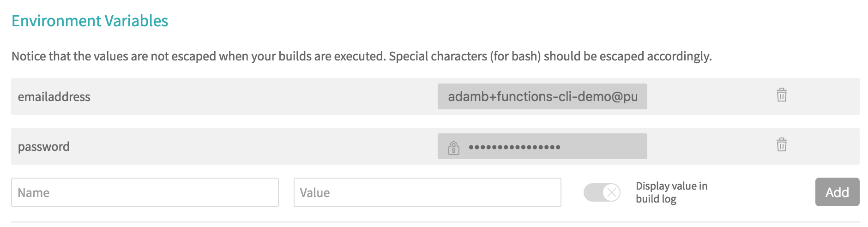Click the "Display value in build log" label
This screenshot has width=868, height=227.
pyautogui.click(x=671, y=192)
